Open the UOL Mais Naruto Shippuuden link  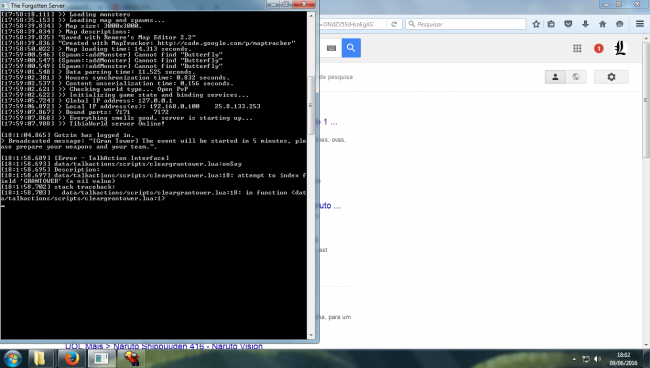point(164,346)
